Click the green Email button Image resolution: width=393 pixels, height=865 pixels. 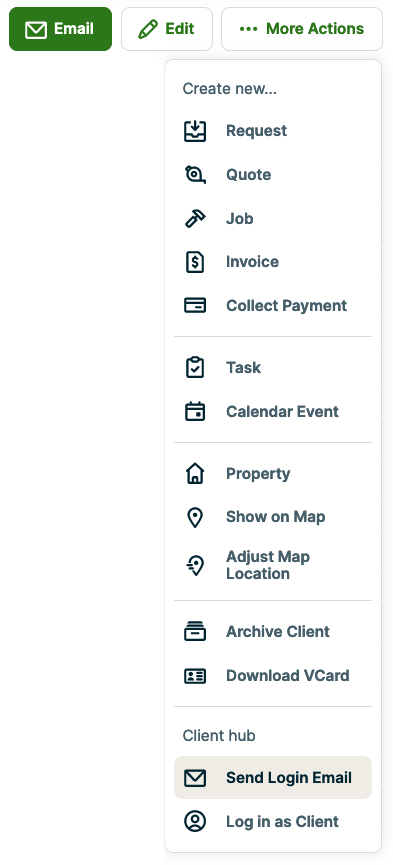click(x=60, y=29)
